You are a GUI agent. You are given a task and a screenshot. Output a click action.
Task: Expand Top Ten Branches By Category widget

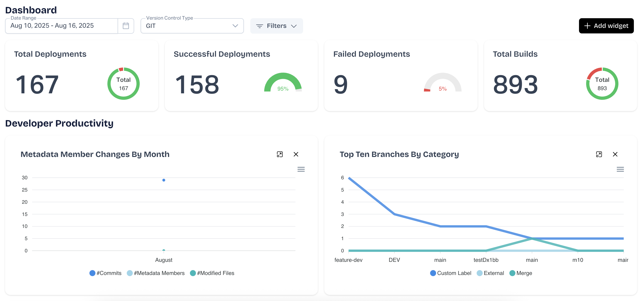point(599,154)
